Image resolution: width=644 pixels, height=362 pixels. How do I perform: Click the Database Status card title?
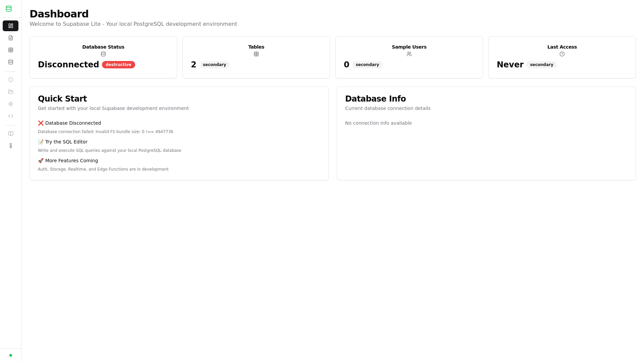pyautogui.click(x=103, y=47)
